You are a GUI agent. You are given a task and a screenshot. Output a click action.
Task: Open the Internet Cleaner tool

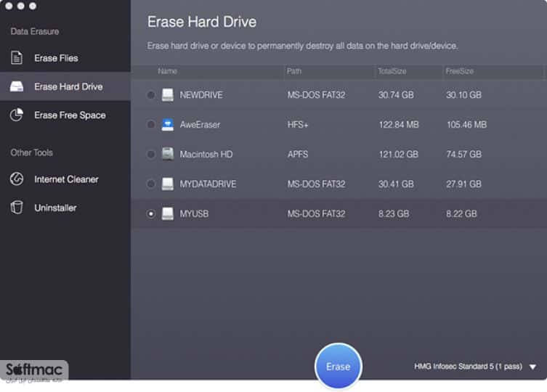[x=65, y=179]
